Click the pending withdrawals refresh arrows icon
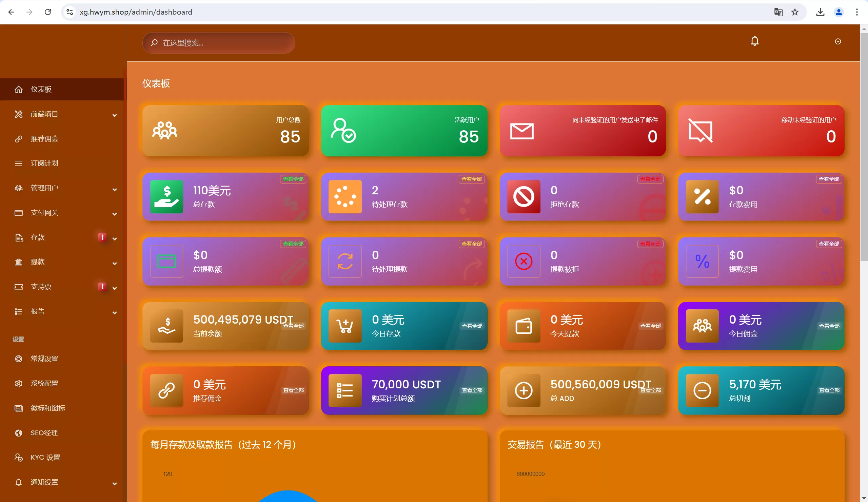868x502 pixels. (345, 261)
